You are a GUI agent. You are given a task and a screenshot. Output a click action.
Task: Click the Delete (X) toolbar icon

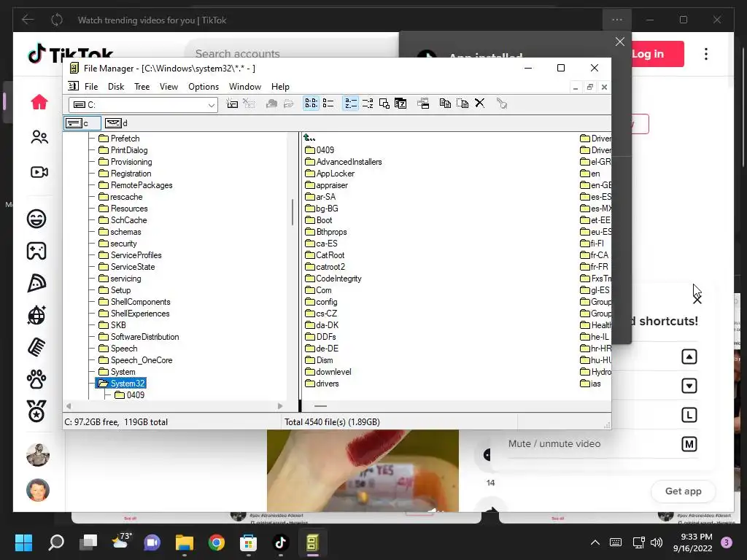click(x=480, y=103)
